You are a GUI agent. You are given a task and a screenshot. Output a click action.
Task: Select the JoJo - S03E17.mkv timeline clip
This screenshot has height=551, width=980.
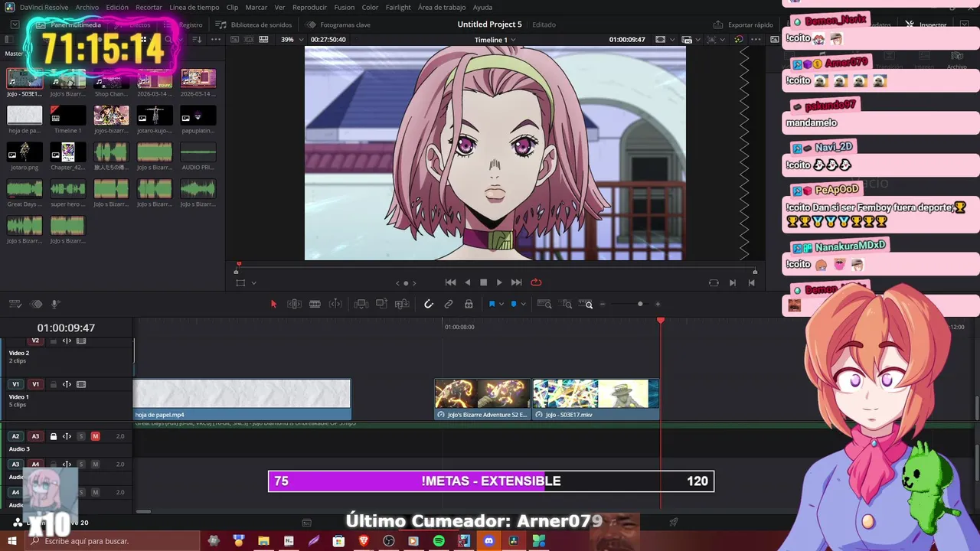tap(596, 399)
